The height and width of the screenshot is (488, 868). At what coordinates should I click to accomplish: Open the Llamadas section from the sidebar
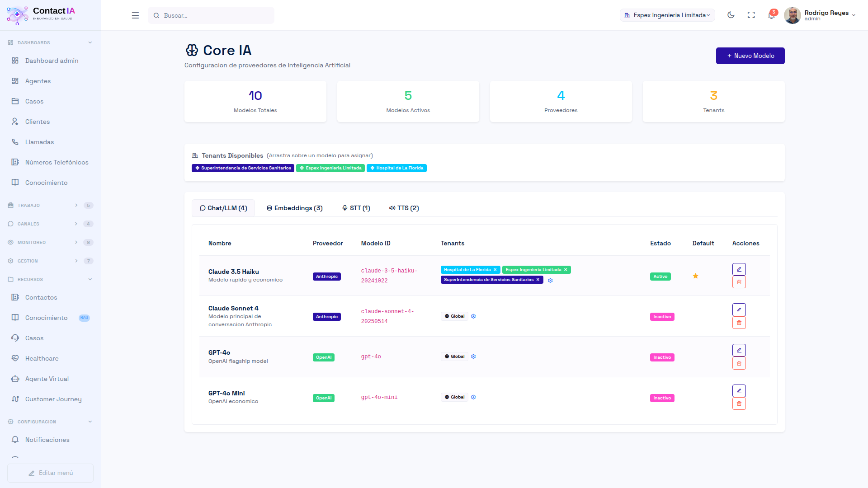[39, 141]
